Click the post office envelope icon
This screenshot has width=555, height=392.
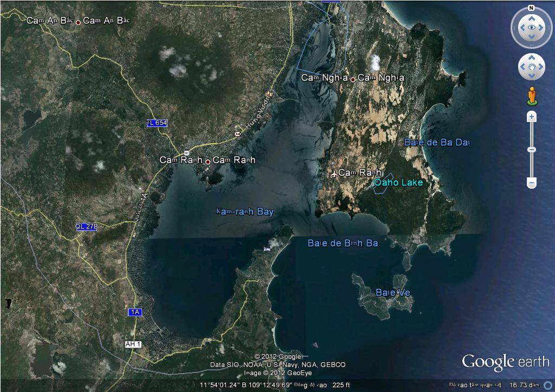click(x=237, y=133)
